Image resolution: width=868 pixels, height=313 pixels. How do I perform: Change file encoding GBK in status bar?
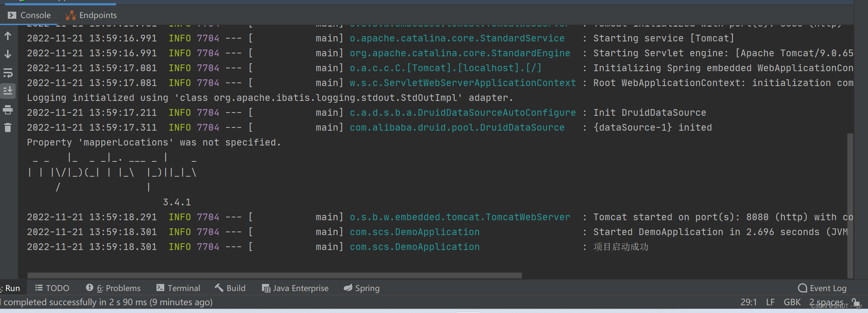792,302
